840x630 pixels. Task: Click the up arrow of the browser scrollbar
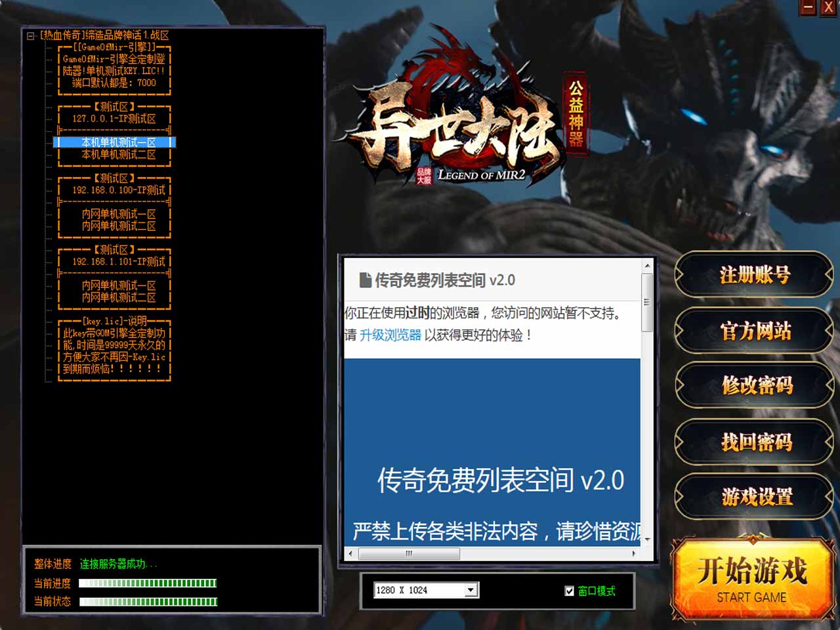647,266
